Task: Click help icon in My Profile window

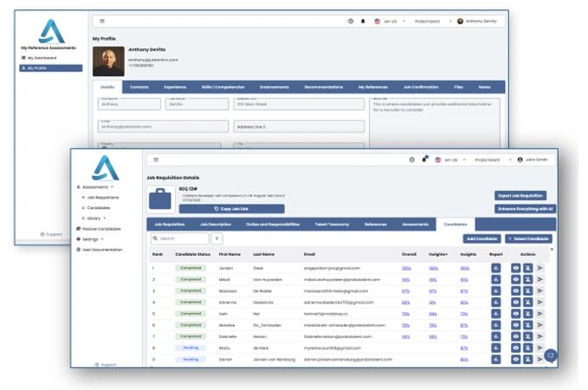Action: coord(350,21)
